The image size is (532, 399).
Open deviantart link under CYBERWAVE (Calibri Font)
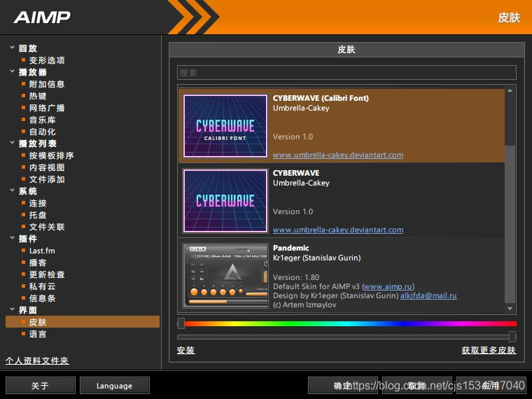click(338, 155)
